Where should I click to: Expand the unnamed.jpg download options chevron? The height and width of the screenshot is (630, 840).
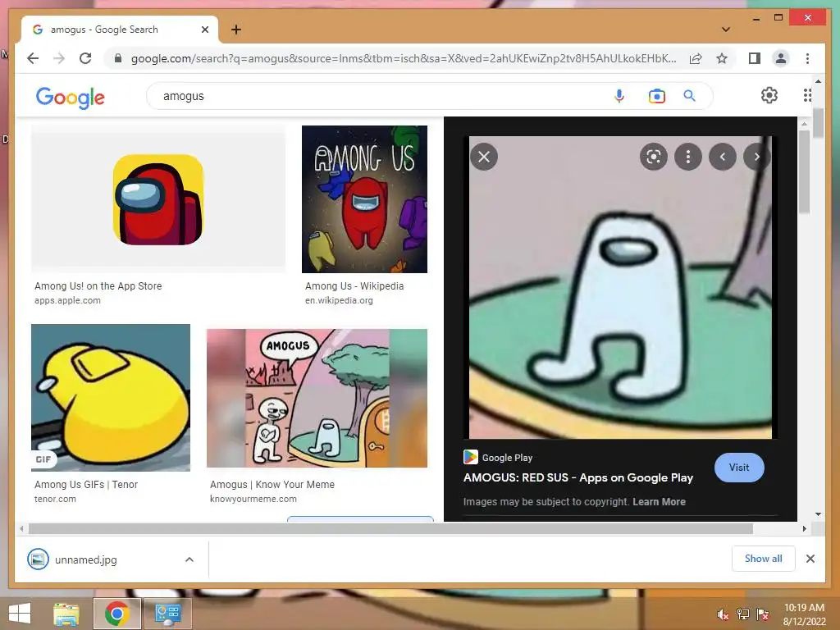pyautogui.click(x=189, y=559)
